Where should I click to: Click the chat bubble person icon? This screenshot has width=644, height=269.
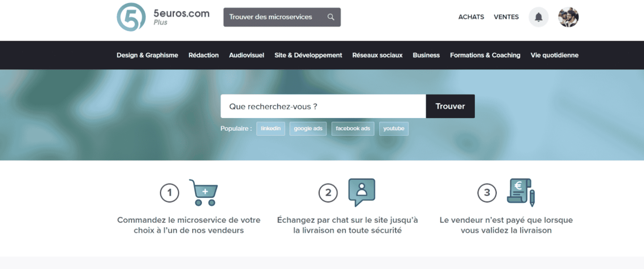tap(362, 192)
